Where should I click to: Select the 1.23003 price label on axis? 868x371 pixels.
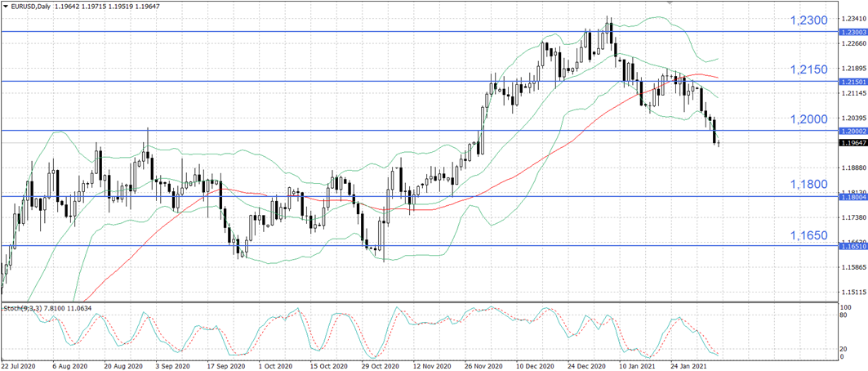[x=852, y=32]
